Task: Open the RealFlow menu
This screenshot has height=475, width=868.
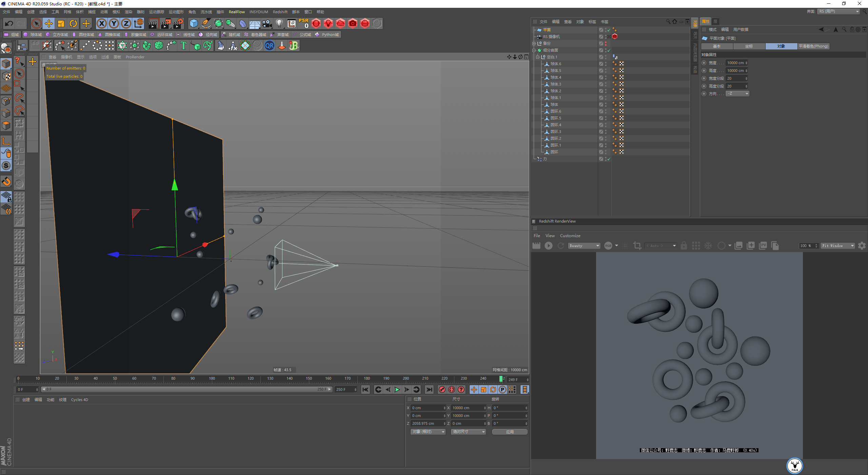Action: point(236,12)
